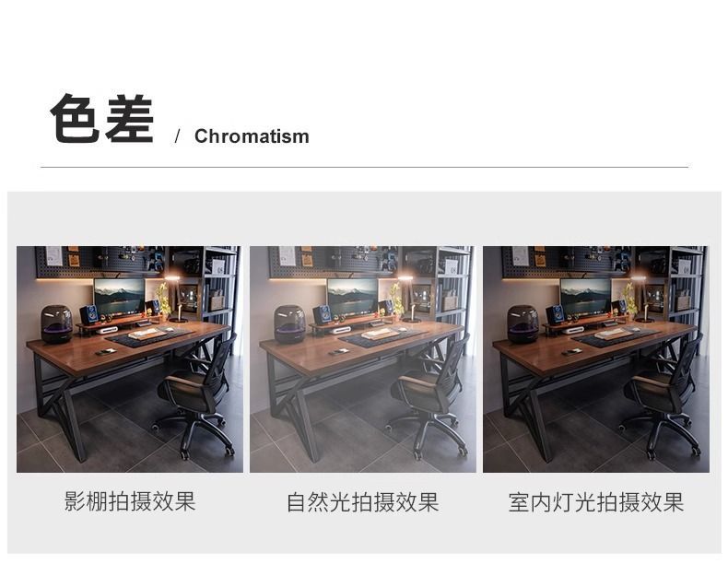Click the round speaker in the middle photo
Viewport: 728px width, 564px height.
(x=290, y=324)
